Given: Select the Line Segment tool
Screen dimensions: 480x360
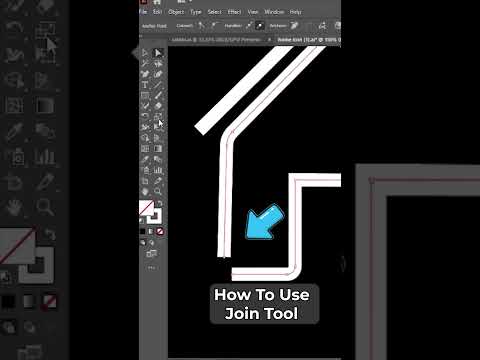Looking at the screenshot, I should click(158, 85).
